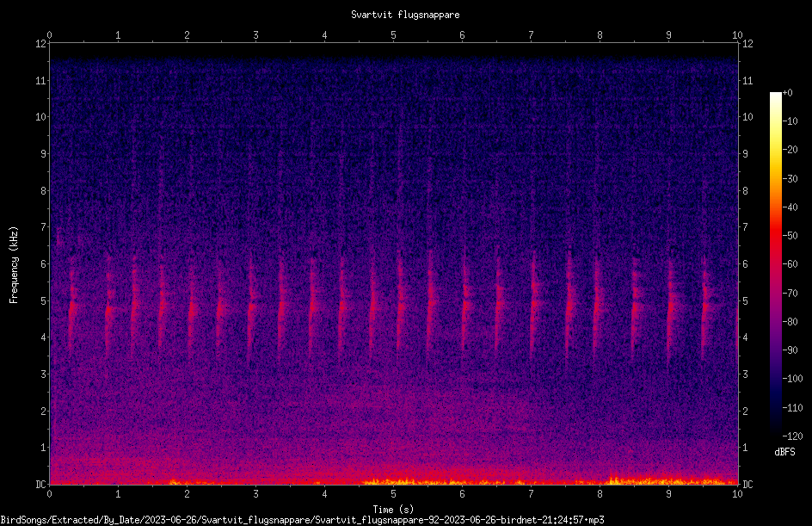Click '9' on the lower time axis
Image resolution: width=812 pixels, height=526 pixels.
[668, 494]
